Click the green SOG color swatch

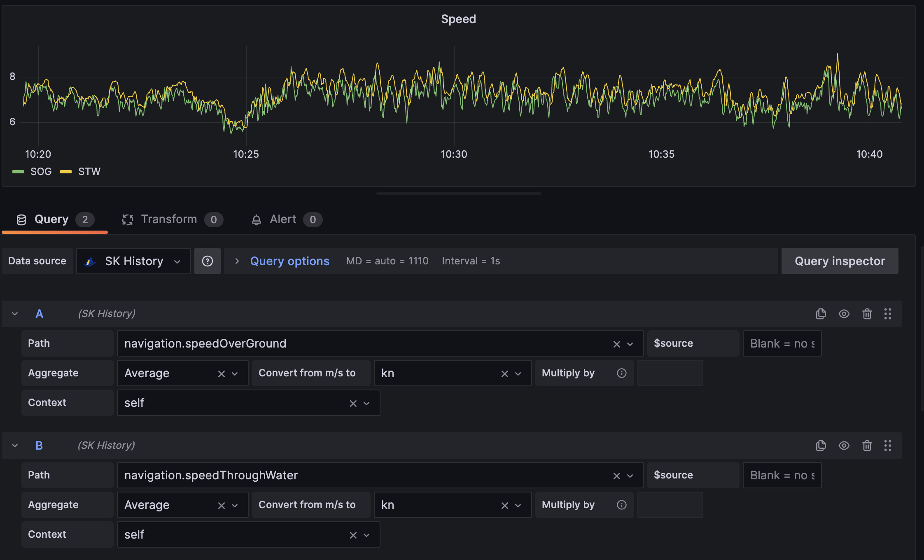18,172
